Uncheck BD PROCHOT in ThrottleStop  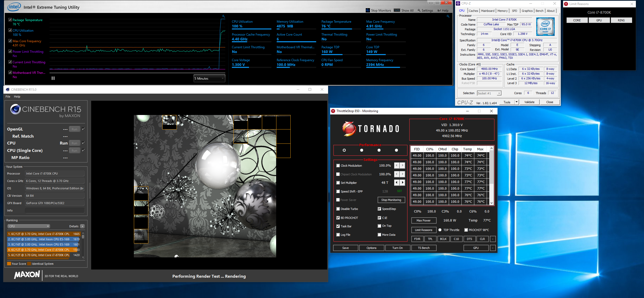coord(338,218)
